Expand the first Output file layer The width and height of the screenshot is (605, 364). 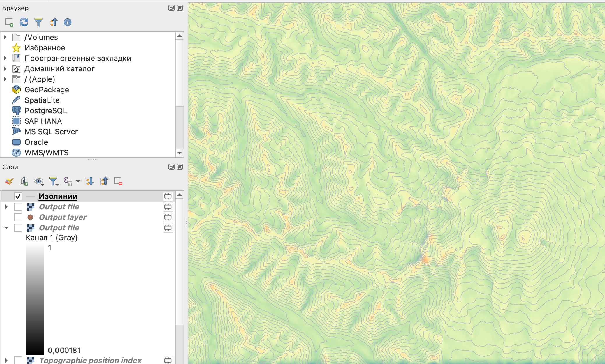pyautogui.click(x=6, y=207)
